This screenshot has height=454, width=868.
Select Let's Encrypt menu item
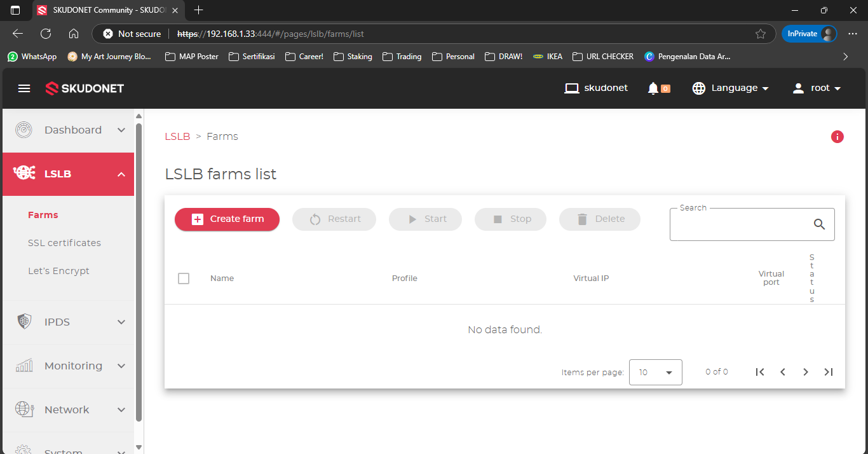tap(58, 271)
